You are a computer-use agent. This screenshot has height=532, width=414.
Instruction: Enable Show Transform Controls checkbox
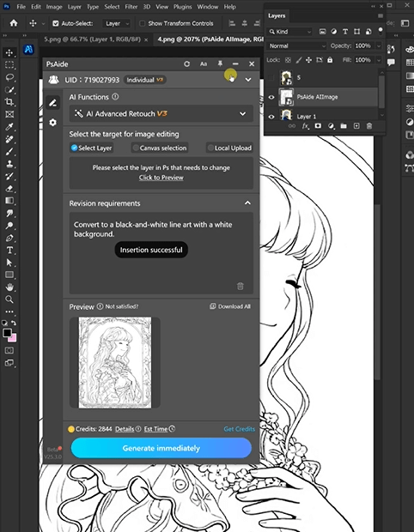tap(143, 23)
